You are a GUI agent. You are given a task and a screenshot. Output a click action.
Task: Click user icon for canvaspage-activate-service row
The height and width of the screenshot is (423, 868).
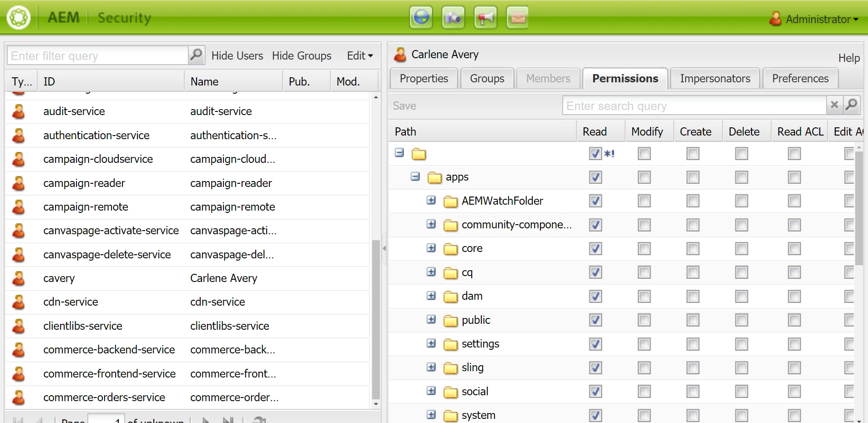[19, 231]
